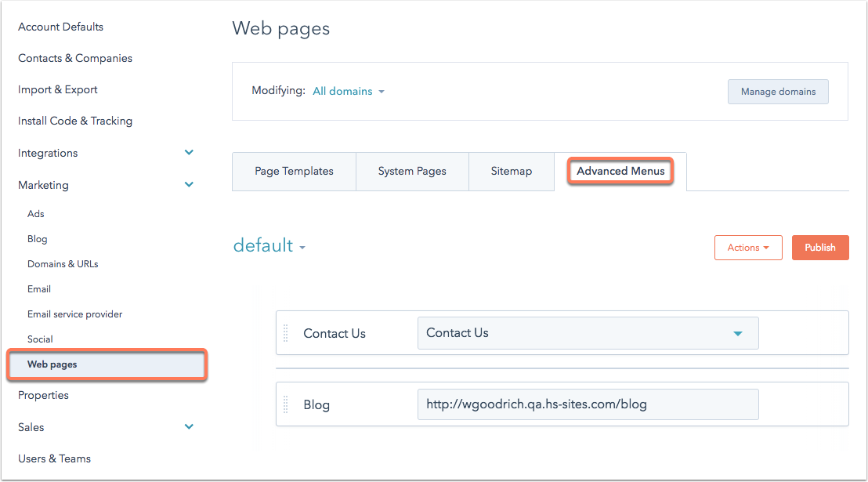Switch to the Sitemap tab
This screenshot has height=482, width=868.
[512, 172]
